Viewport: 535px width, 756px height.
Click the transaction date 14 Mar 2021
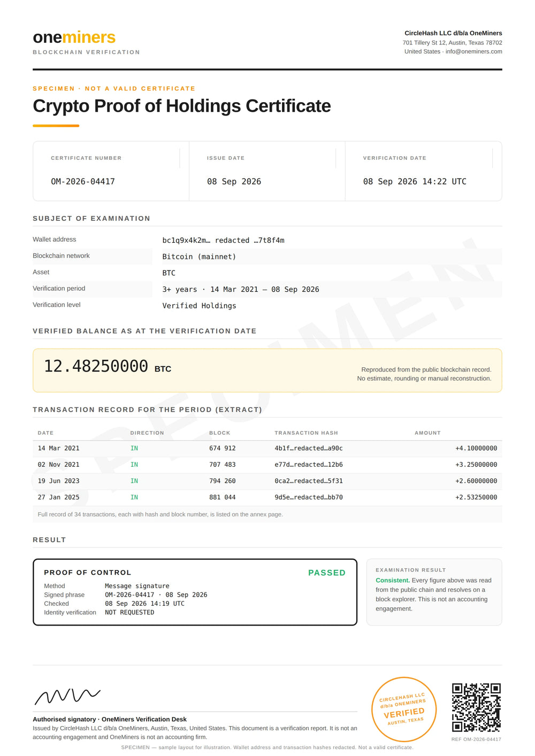coord(58,449)
